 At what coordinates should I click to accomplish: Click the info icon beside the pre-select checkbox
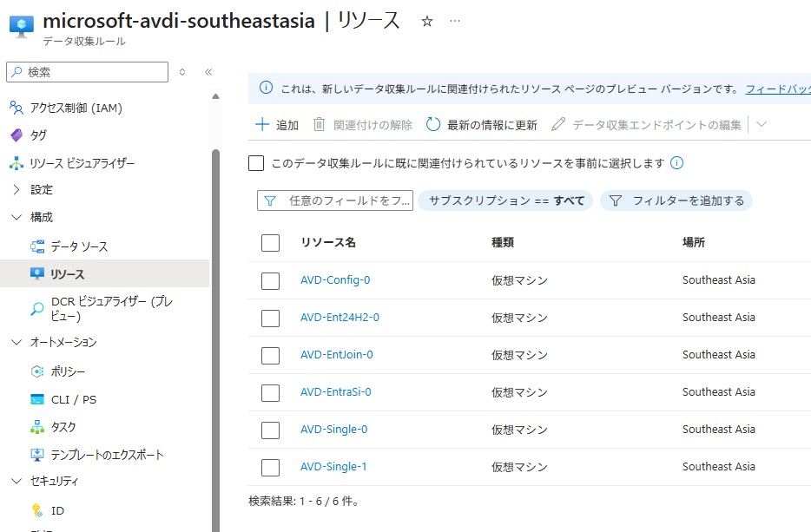point(677,162)
